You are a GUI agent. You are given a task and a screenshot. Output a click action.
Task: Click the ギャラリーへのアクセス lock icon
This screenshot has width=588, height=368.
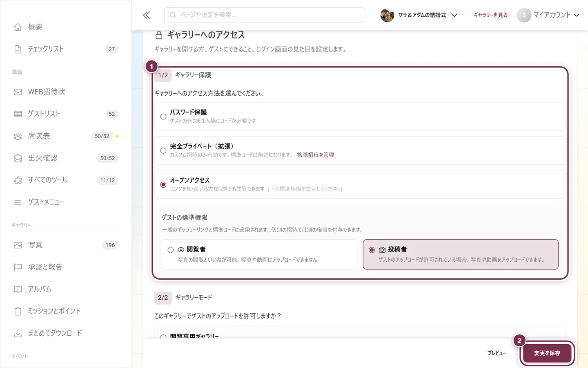point(159,35)
